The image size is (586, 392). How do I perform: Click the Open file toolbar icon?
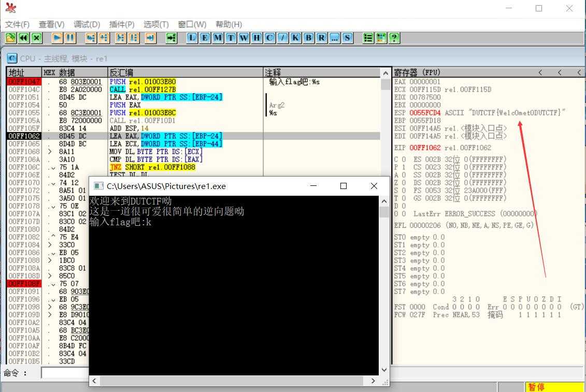coord(10,38)
